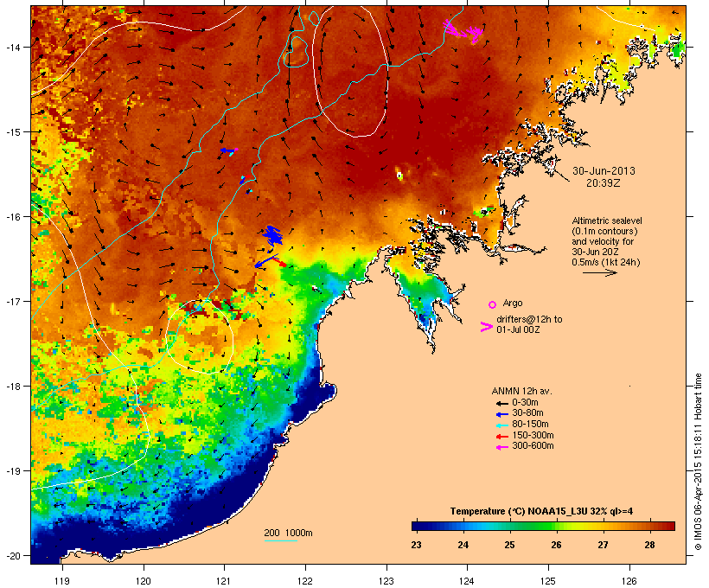Image resolution: width=709 pixels, height=588 pixels.
Task: Click the 'ANMN 12h av.' heading
Action: click(x=521, y=391)
